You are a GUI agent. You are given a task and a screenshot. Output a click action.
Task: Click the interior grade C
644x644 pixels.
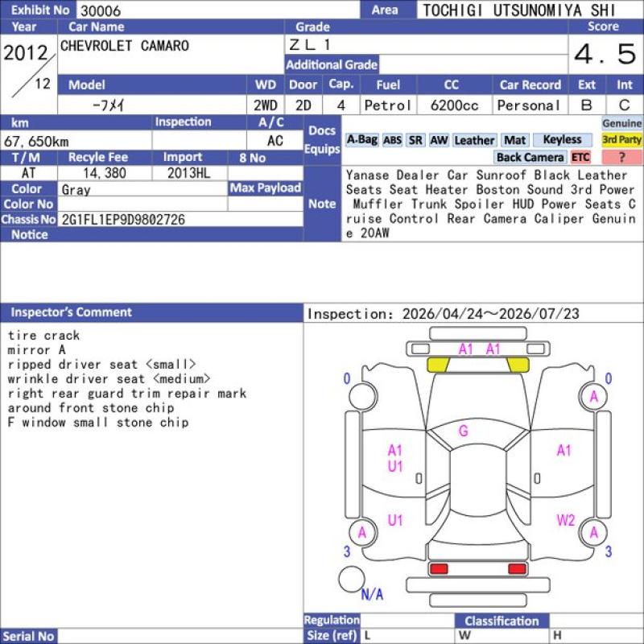point(625,105)
